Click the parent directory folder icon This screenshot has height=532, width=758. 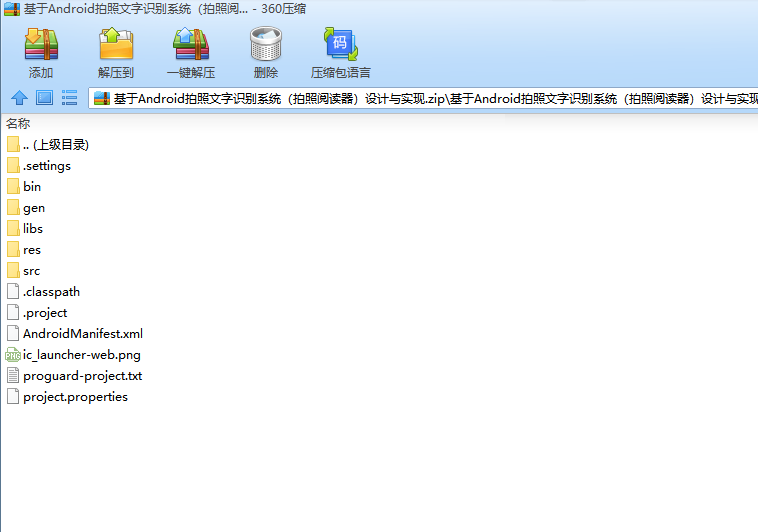tap(14, 144)
